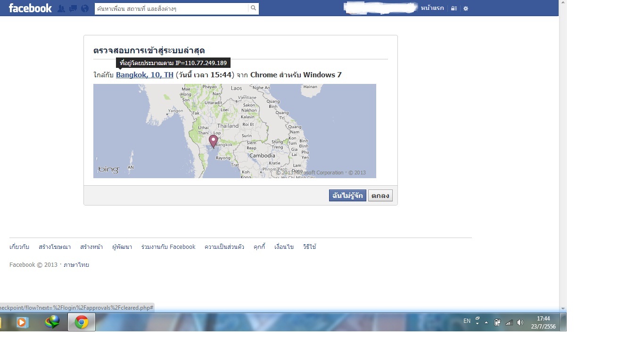
Task: Open the วิธีใช้ help link
Action: tap(310, 247)
